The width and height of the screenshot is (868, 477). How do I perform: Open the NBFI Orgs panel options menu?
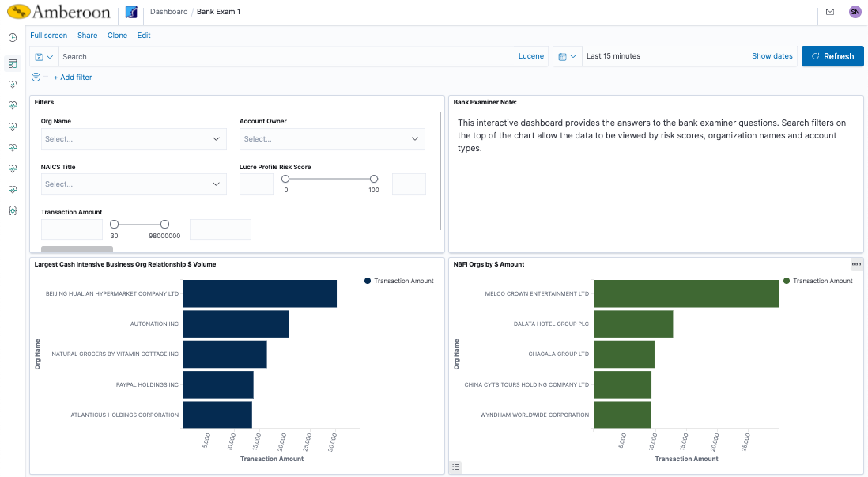point(856,264)
